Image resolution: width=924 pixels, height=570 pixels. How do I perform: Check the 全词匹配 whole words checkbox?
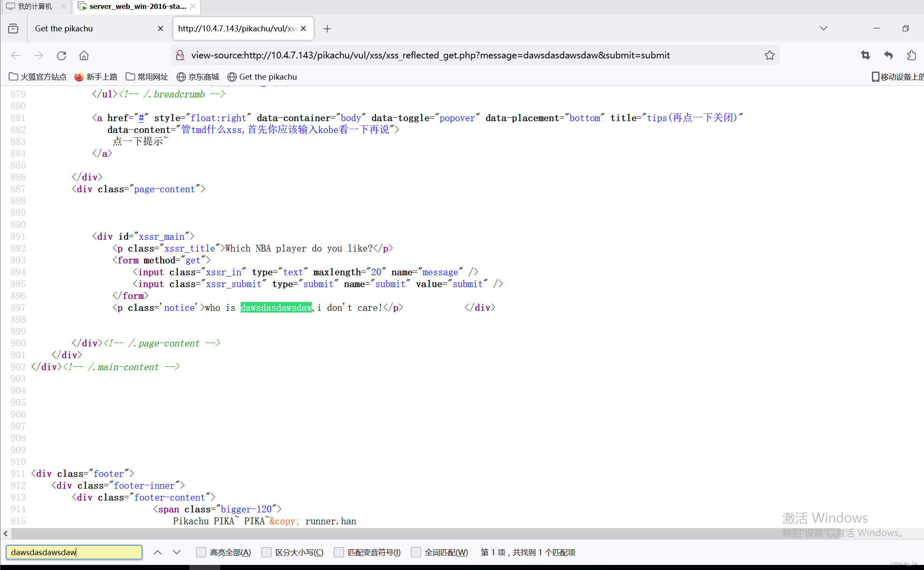tap(416, 552)
